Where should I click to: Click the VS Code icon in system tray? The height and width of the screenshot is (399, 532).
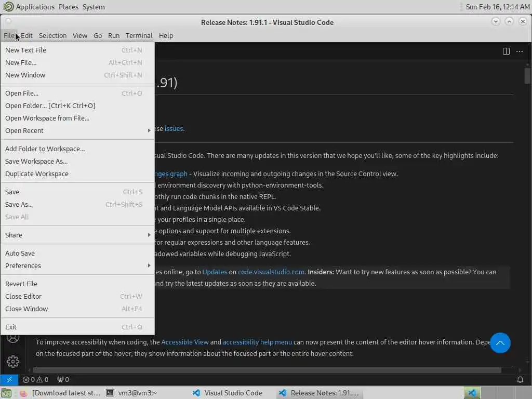click(472, 393)
